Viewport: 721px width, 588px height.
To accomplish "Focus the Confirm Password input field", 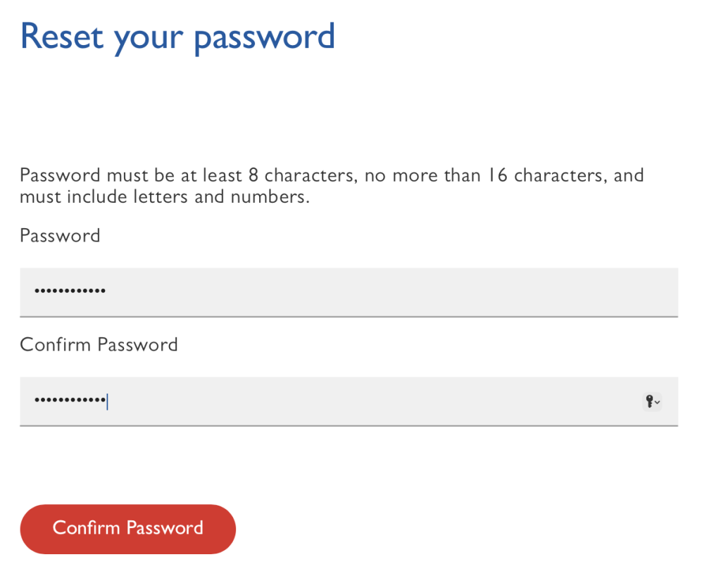I will point(349,401).
